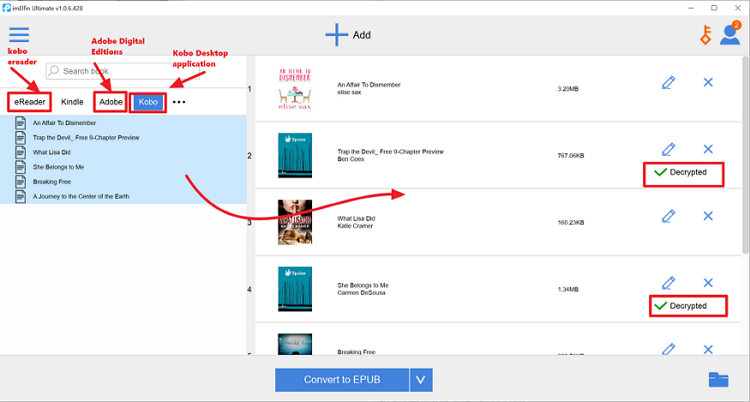Open the orange key registration icon

(x=706, y=35)
